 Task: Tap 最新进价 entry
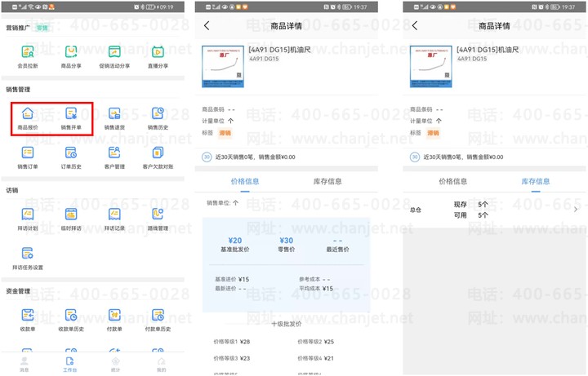pos(230,289)
